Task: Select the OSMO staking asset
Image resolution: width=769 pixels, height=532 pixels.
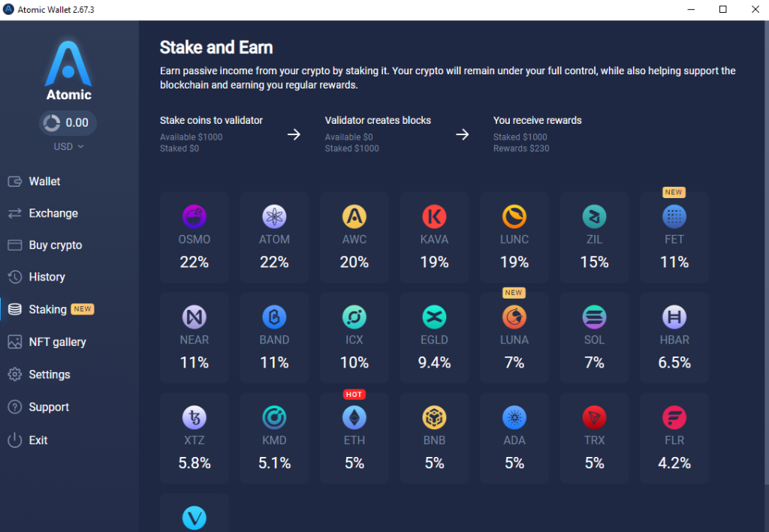Action: pyautogui.click(x=194, y=237)
